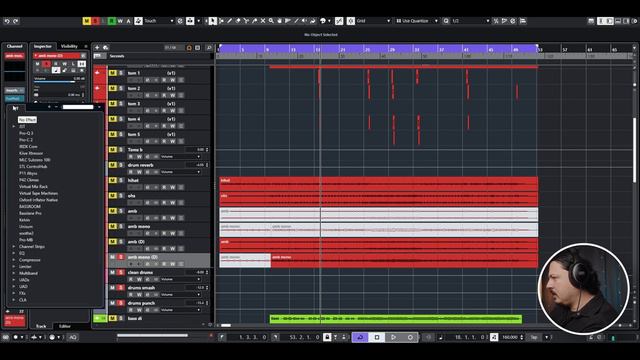
Task: Click the Inserts section header in the inspector
Action: pos(14,90)
